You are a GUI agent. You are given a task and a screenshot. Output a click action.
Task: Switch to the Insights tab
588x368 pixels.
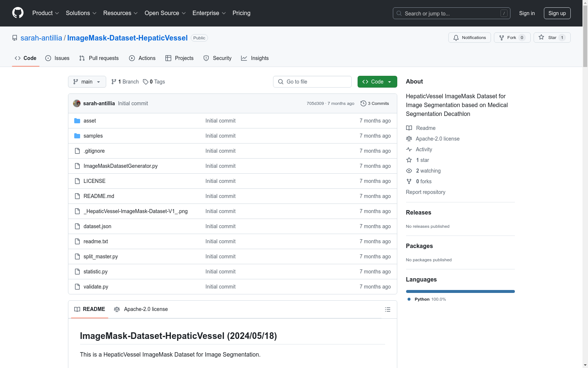tap(255, 58)
